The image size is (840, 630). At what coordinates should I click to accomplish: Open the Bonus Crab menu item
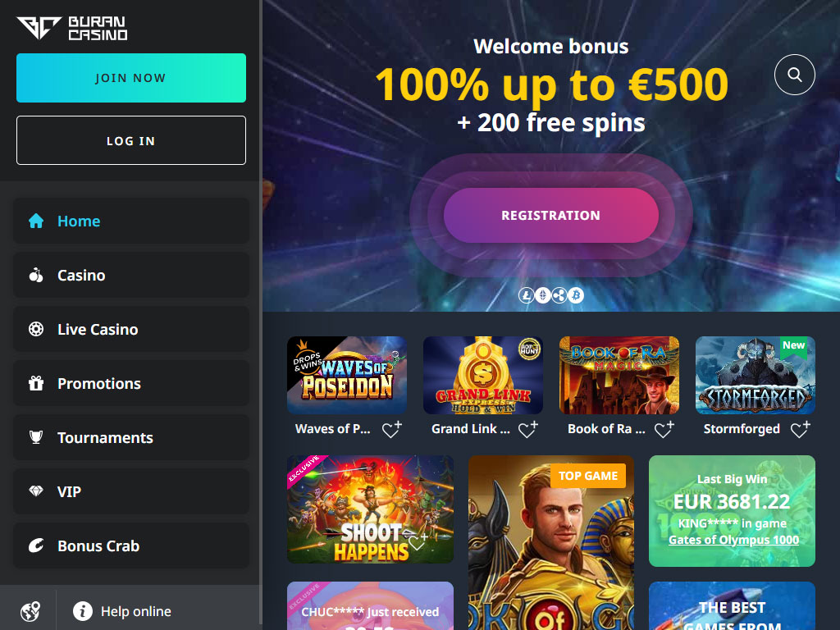tap(131, 546)
